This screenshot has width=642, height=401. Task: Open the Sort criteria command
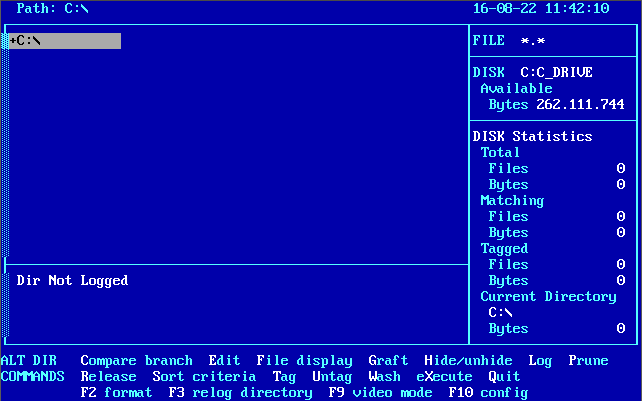point(196,377)
